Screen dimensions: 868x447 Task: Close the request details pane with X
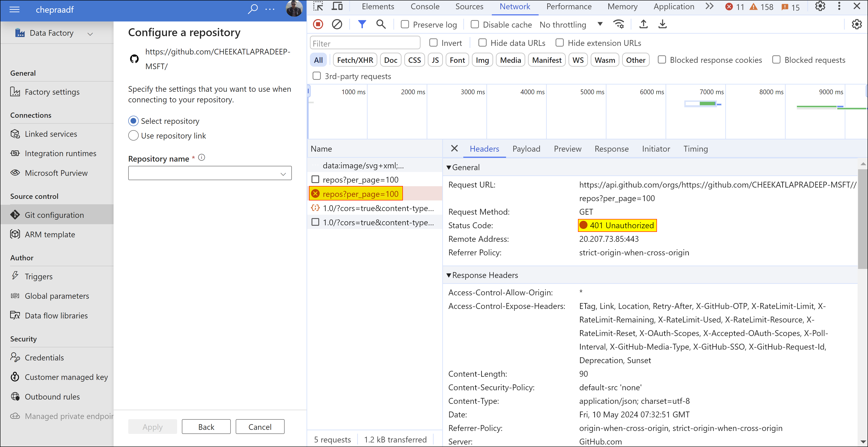coord(454,148)
